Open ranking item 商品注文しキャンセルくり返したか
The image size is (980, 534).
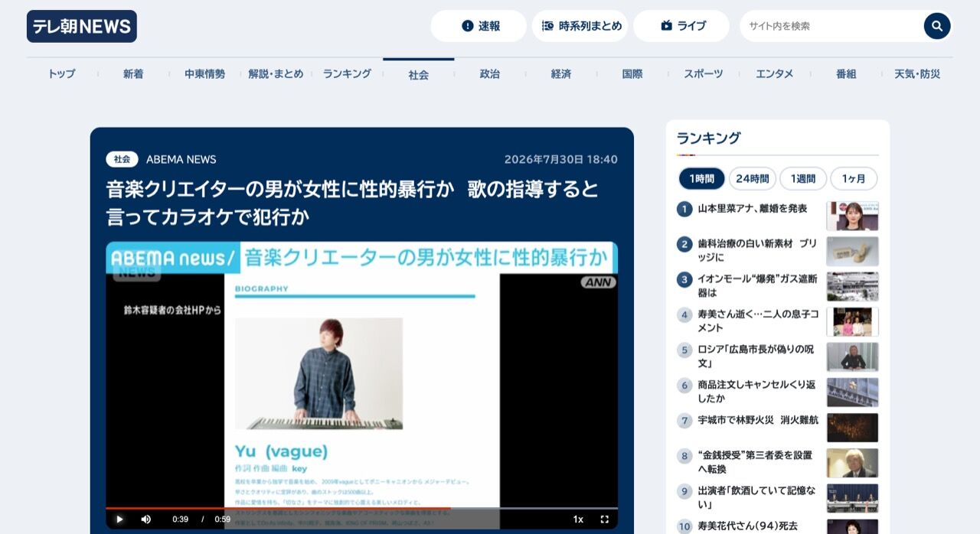[x=756, y=391]
